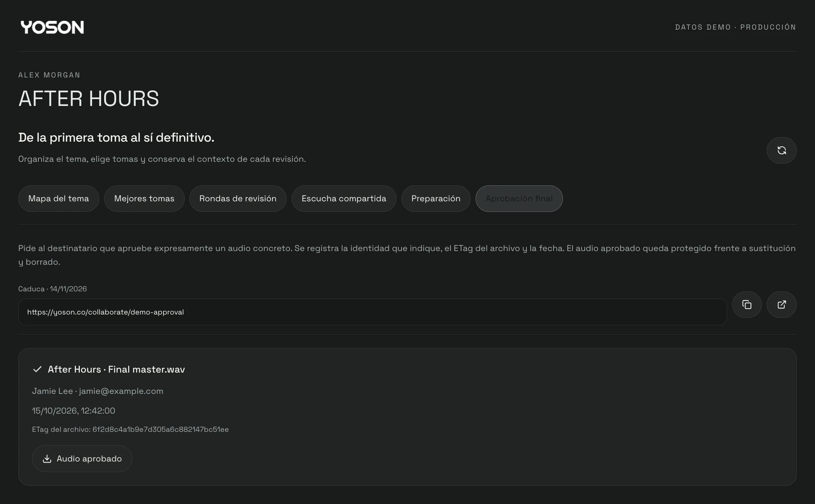Copy the approval link with the copy icon

point(747,304)
